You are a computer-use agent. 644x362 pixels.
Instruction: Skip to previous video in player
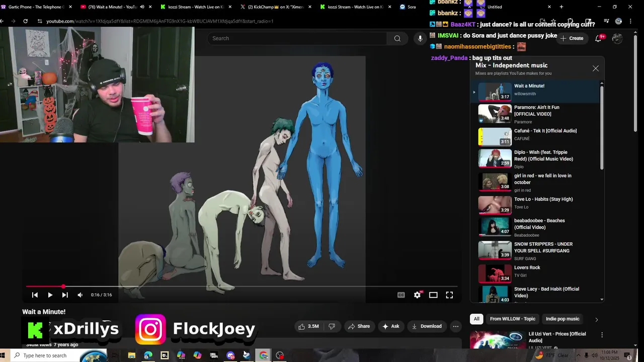point(35,295)
